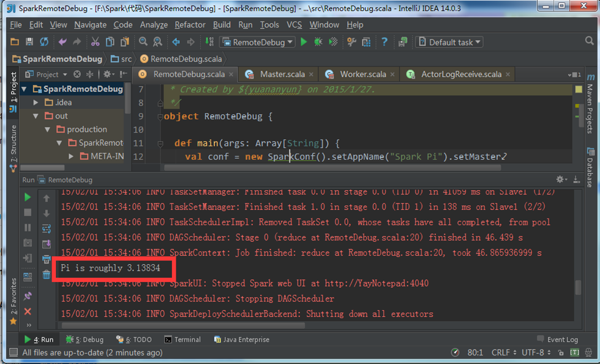Open the Refactor menu

190,25
